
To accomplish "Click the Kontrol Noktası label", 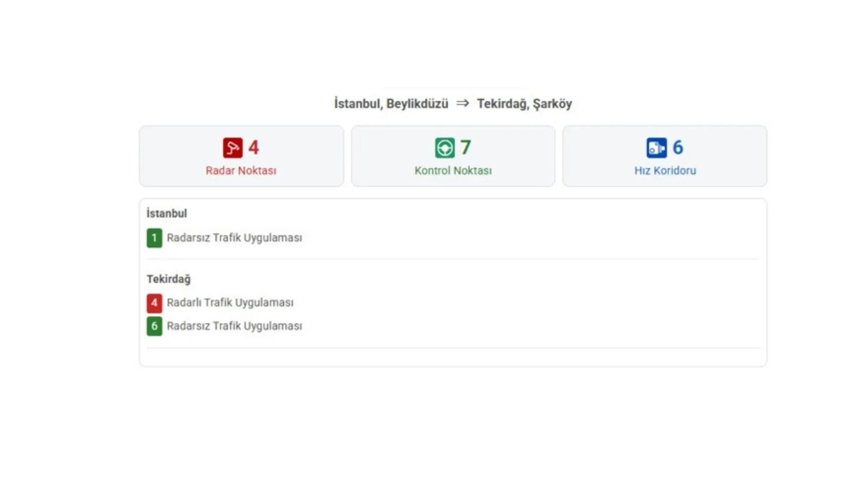I will coord(453,170).
